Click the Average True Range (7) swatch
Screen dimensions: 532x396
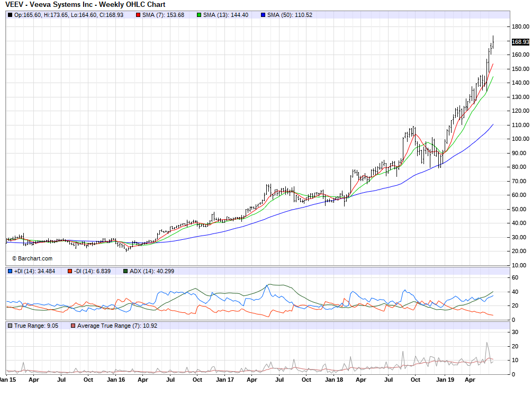click(x=73, y=326)
